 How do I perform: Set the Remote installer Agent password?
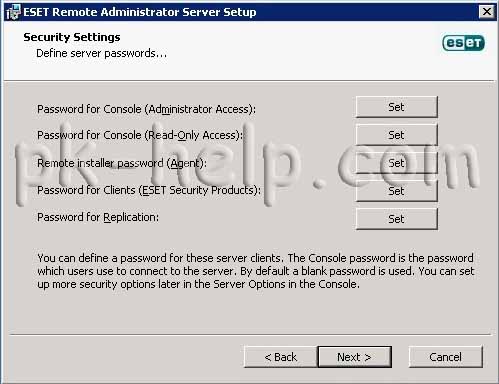pos(396,163)
